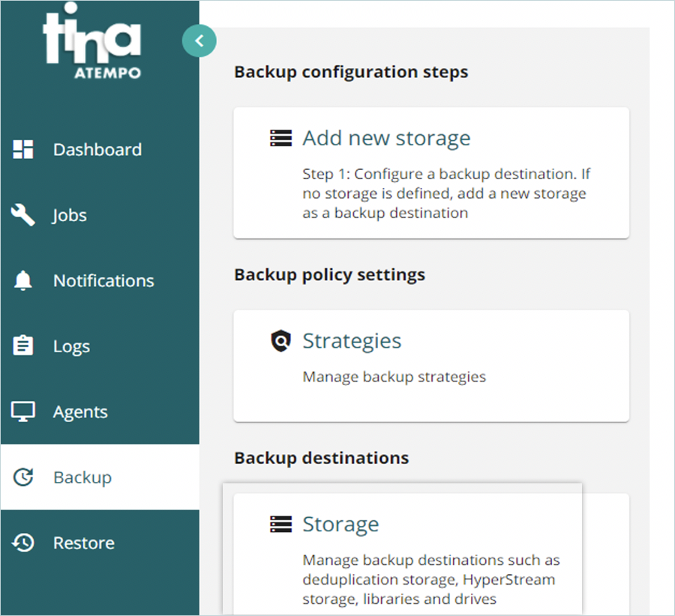Click the Manage backup strategies description card
This screenshot has width=675, height=616.
tap(394, 377)
